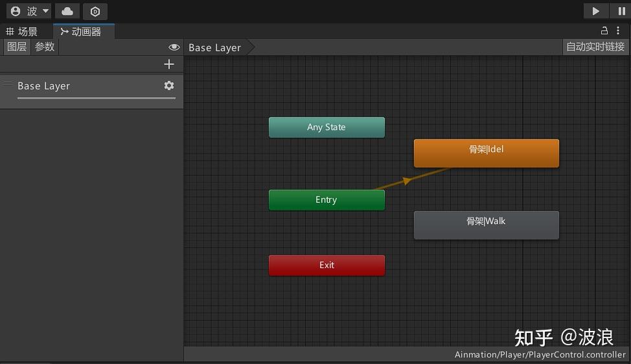Screen dimensions: 631x364
Task: Switch to the 场景 scene tab
Action: pos(22,31)
